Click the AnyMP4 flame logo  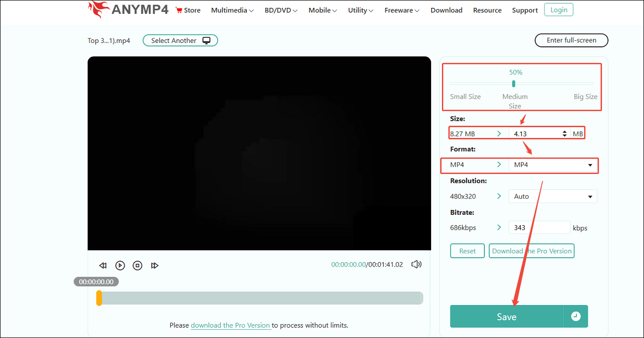tap(98, 9)
